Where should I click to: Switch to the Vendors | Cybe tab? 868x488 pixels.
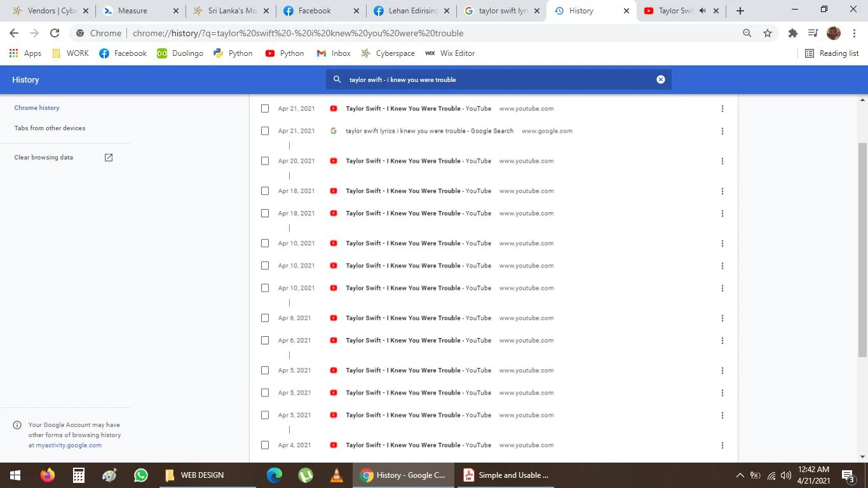click(x=51, y=11)
